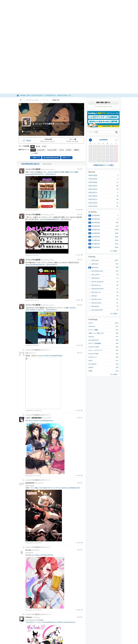The image size is (138, 644).
Task: Open the #格ゲーキャラ描こうぜ hashtag
Action: [x=96, y=333]
